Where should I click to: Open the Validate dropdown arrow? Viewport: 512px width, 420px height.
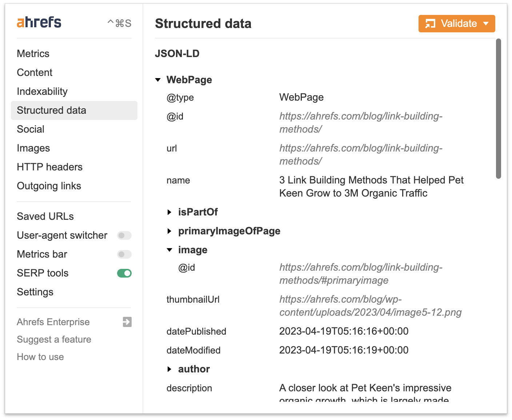pyautogui.click(x=486, y=24)
